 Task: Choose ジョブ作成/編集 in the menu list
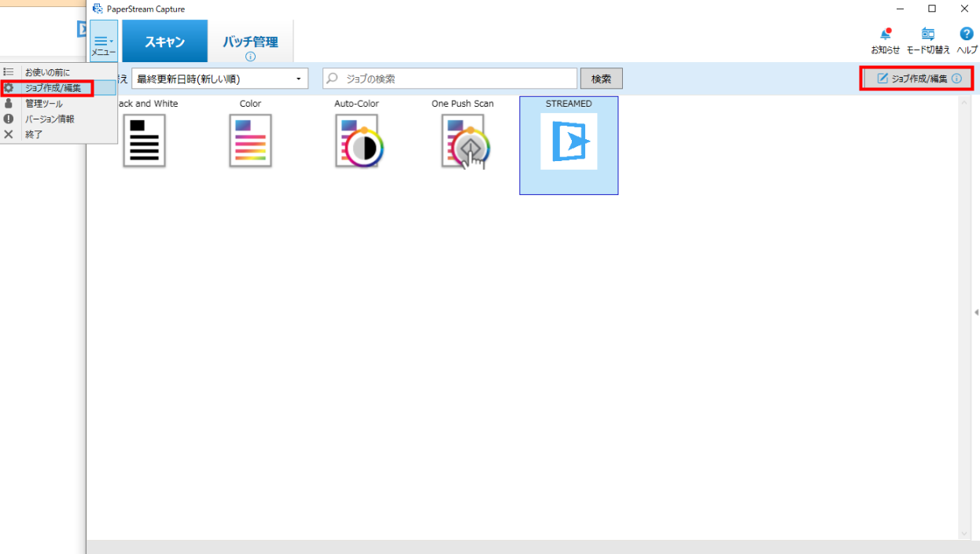pyautogui.click(x=53, y=88)
